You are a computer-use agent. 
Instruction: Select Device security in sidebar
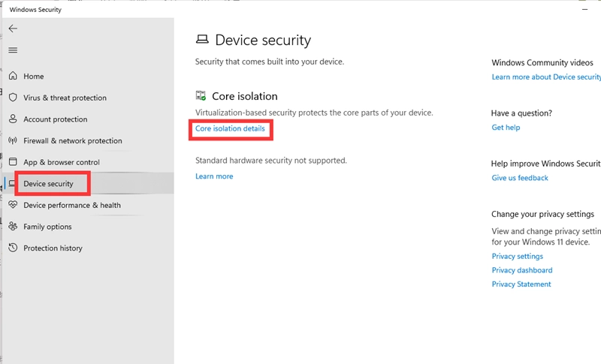pos(48,184)
